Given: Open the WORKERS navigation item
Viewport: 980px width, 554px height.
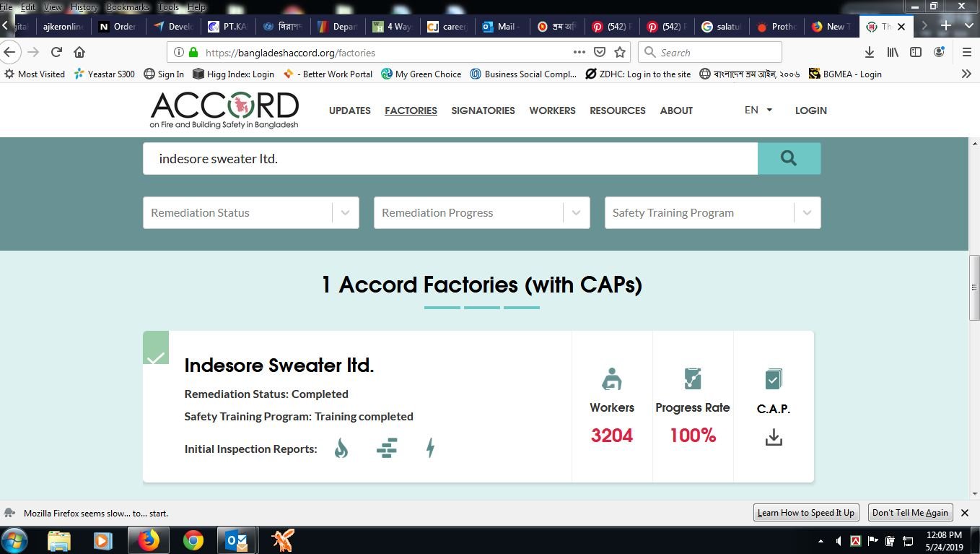Looking at the screenshot, I should 552,111.
